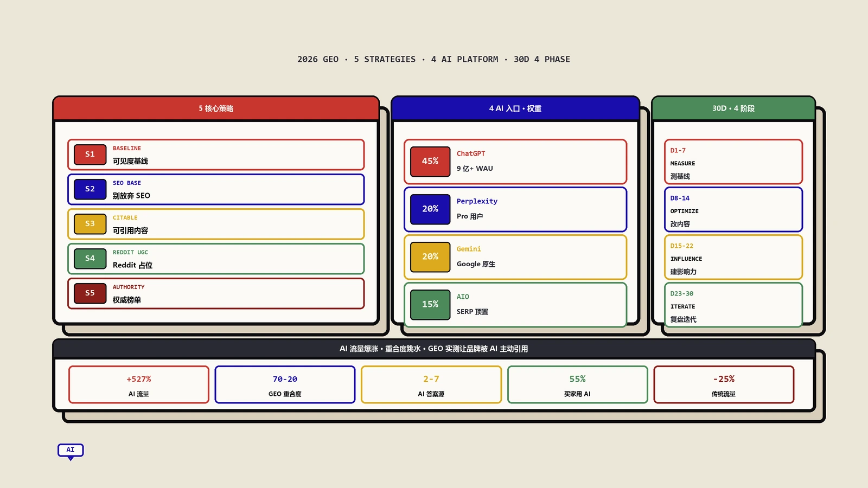Click the "权威榜单" text
The height and width of the screenshot is (488, 868).
coord(127,300)
